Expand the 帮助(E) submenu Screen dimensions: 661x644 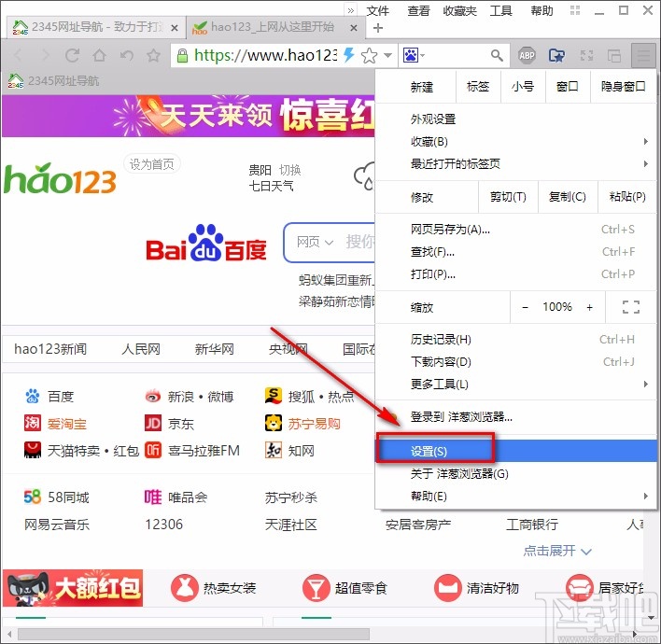point(515,497)
